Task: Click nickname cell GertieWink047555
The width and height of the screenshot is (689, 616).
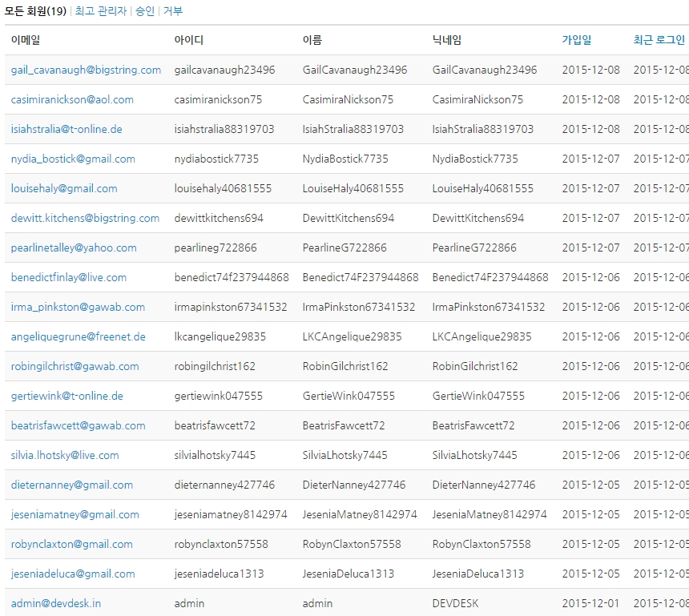Action: [478, 397]
